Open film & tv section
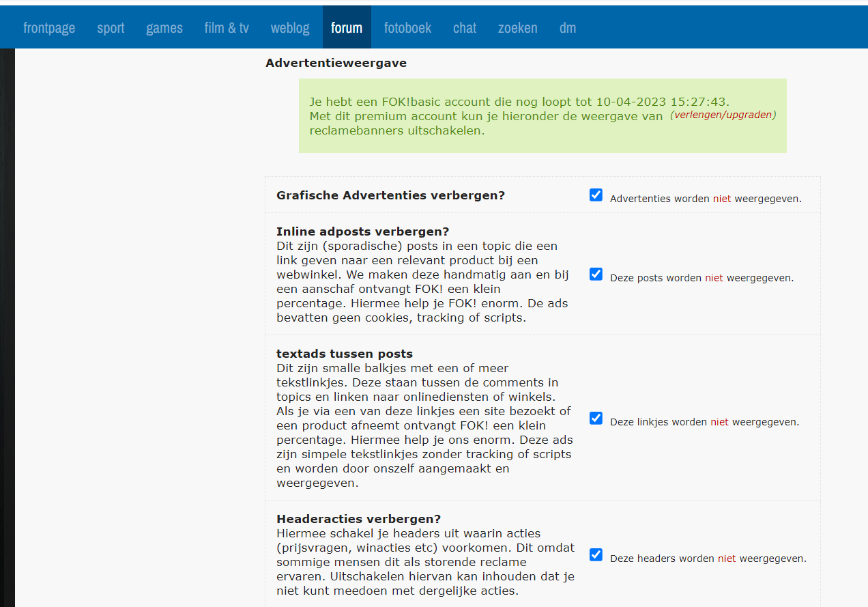The height and width of the screenshot is (607, 868). tap(227, 28)
